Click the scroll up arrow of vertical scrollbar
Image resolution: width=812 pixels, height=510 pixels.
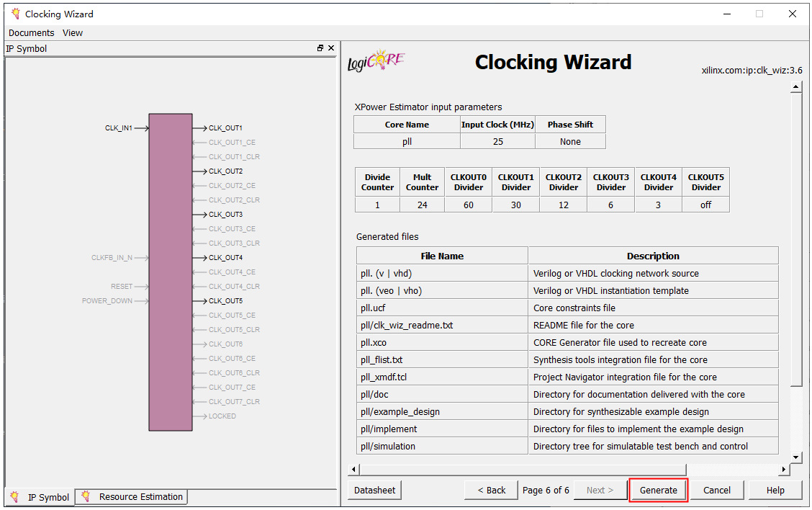pos(795,87)
